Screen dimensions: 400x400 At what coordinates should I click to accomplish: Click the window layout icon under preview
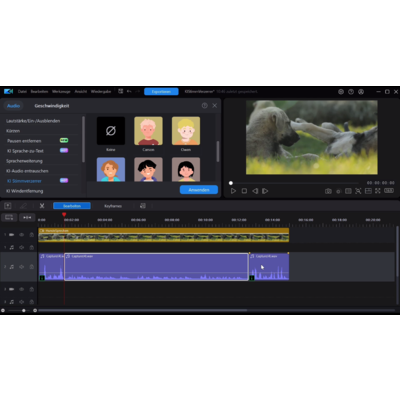(x=368, y=191)
